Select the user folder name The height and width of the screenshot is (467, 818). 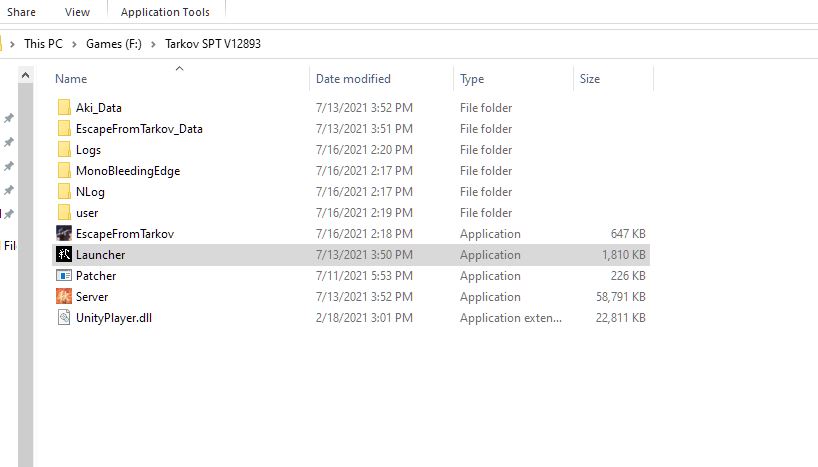click(x=87, y=213)
